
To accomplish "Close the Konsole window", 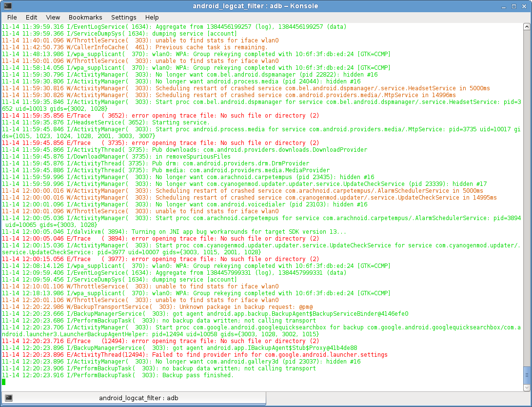I will 524,6.
